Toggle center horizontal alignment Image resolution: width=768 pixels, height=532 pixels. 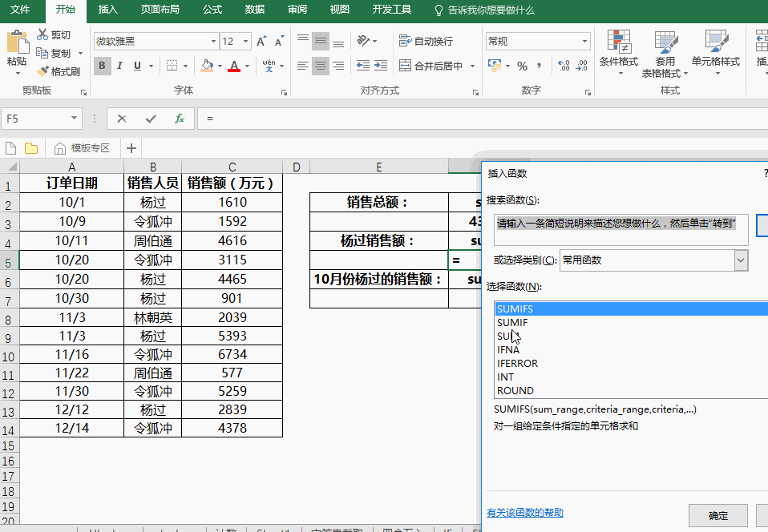321,66
